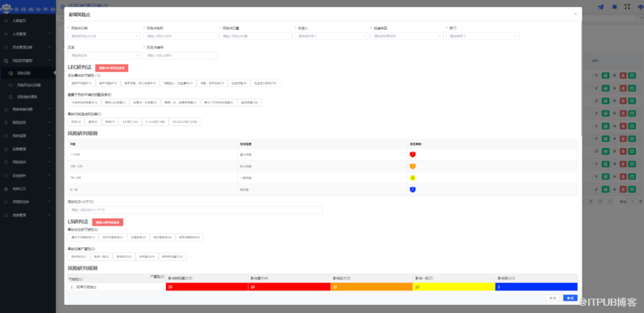Click the blue 确定 confirm button
Viewport: 644px width, 313px height.
coord(570,298)
